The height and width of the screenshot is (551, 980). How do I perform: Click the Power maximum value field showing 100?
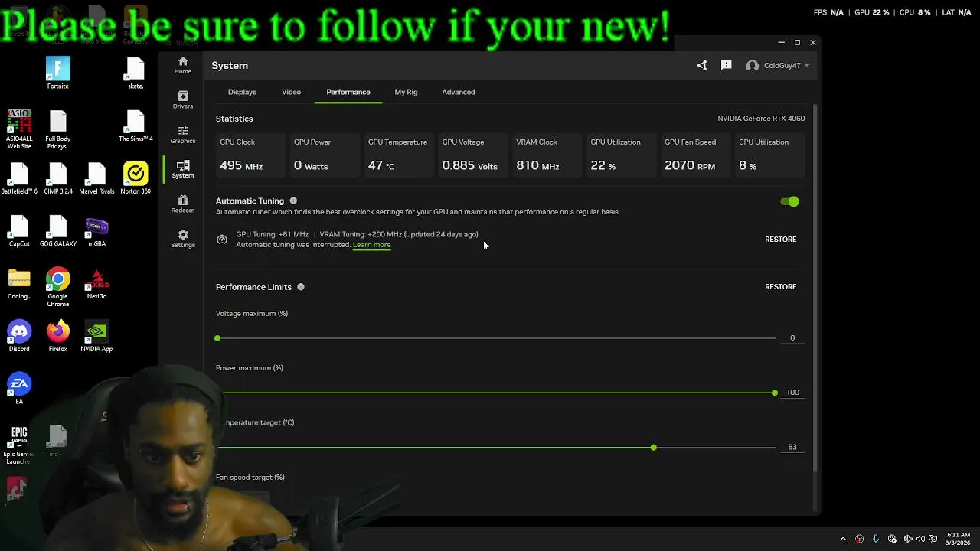click(792, 393)
